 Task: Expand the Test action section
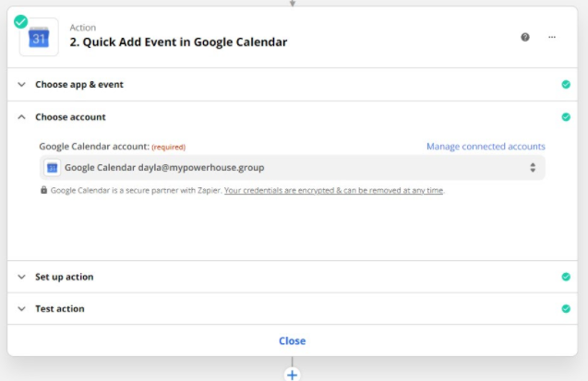click(x=59, y=309)
